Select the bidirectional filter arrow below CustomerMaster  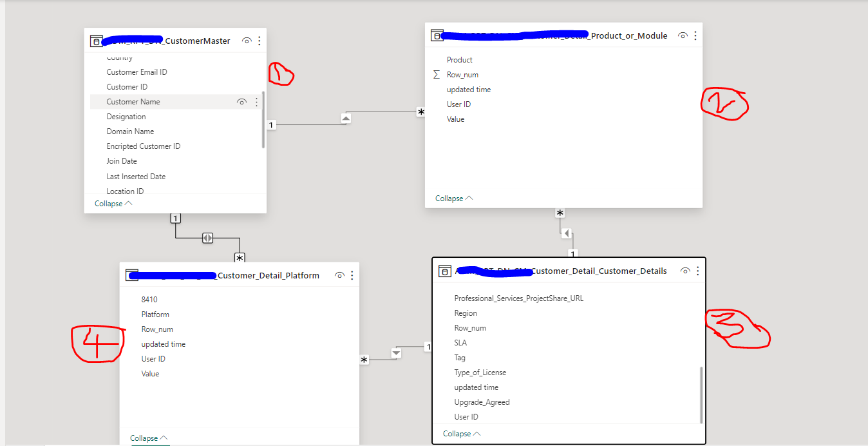pyautogui.click(x=207, y=238)
